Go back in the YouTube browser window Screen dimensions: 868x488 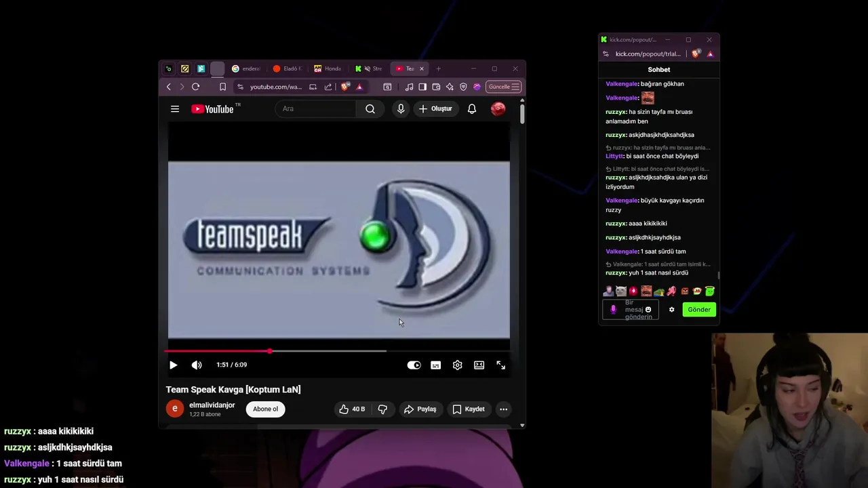pyautogui.click(x=169, y=87)
